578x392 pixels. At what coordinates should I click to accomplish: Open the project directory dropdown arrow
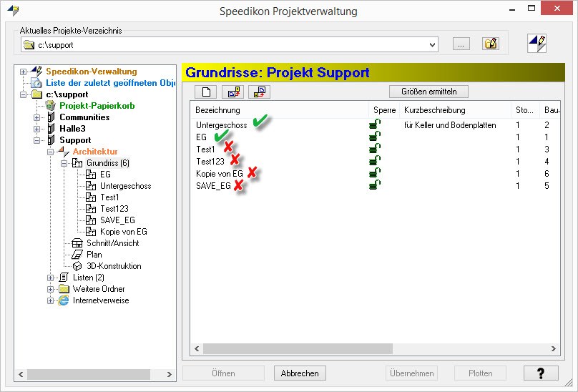click(x=432, y=45)
